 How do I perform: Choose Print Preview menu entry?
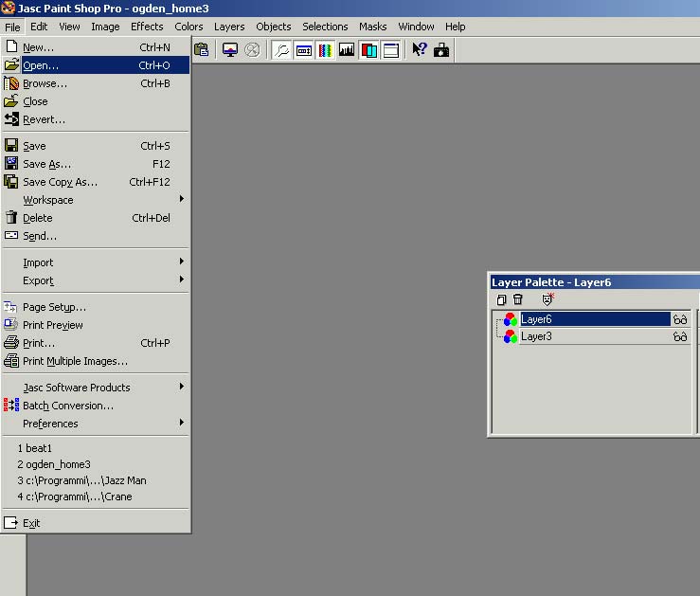[x=96, y=325]
